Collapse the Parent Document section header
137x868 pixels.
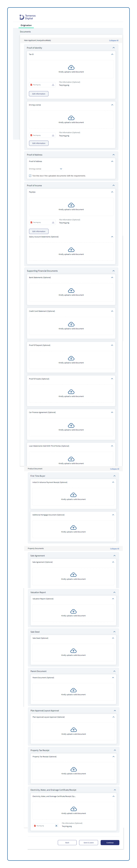click(114, 671)
